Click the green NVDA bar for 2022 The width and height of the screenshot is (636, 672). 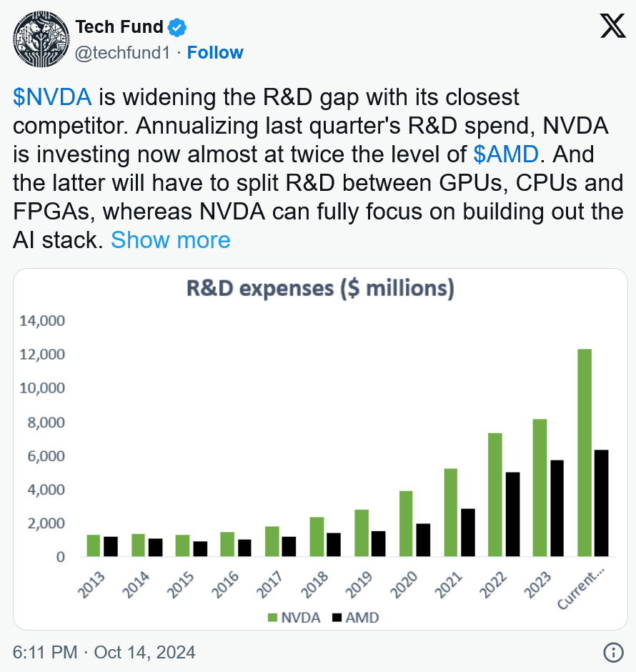pos(495,495)
